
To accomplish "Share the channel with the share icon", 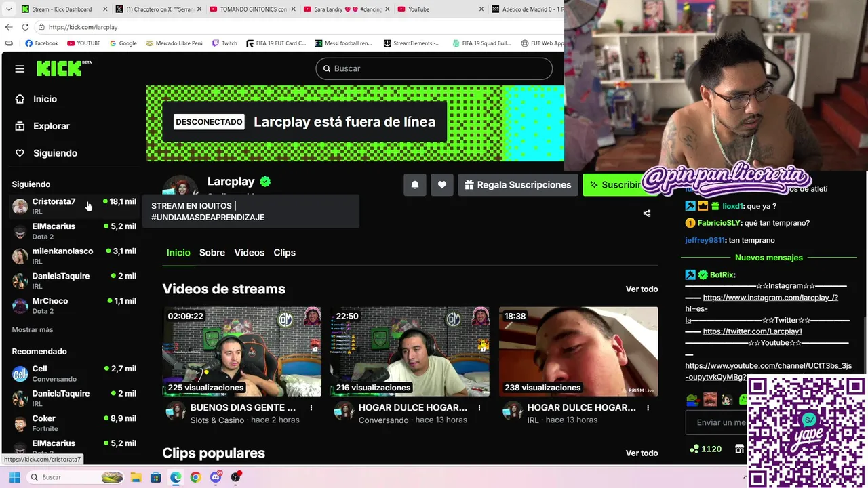I will [647, 213].
